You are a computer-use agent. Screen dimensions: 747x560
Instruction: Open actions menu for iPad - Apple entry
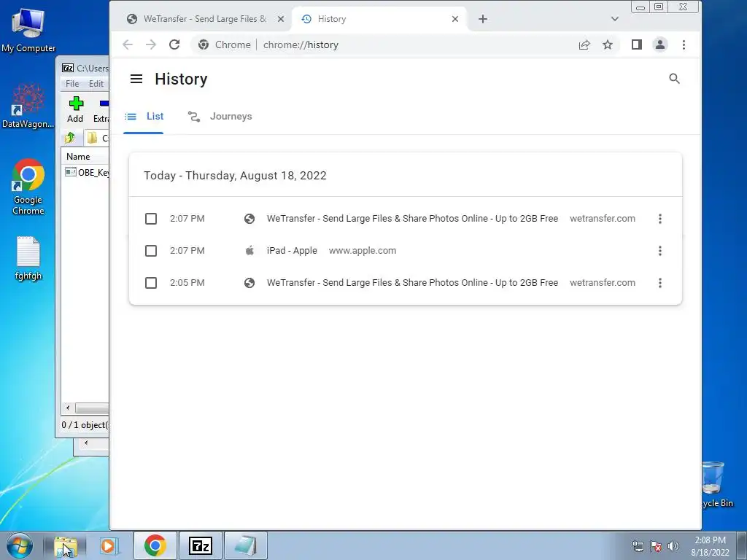click(x=659, y=251)
